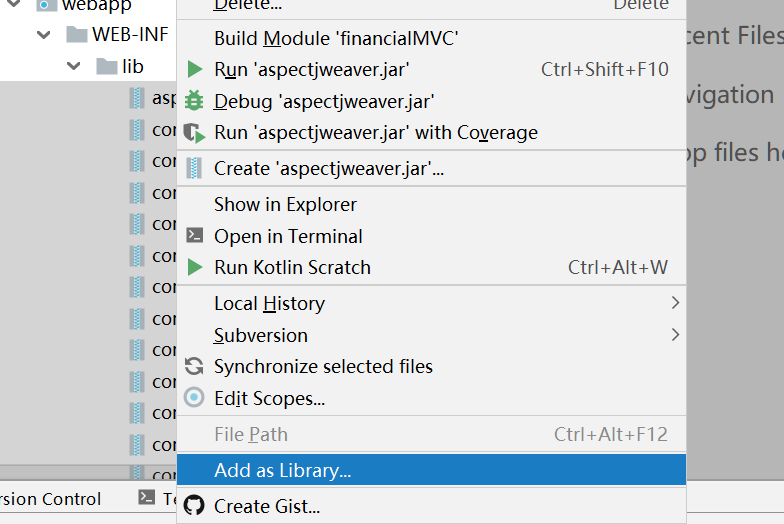Click the Synchronize refresh arrows icon
Screen dimensions: 784x524
pyautogui.click(x=194, y=366)
